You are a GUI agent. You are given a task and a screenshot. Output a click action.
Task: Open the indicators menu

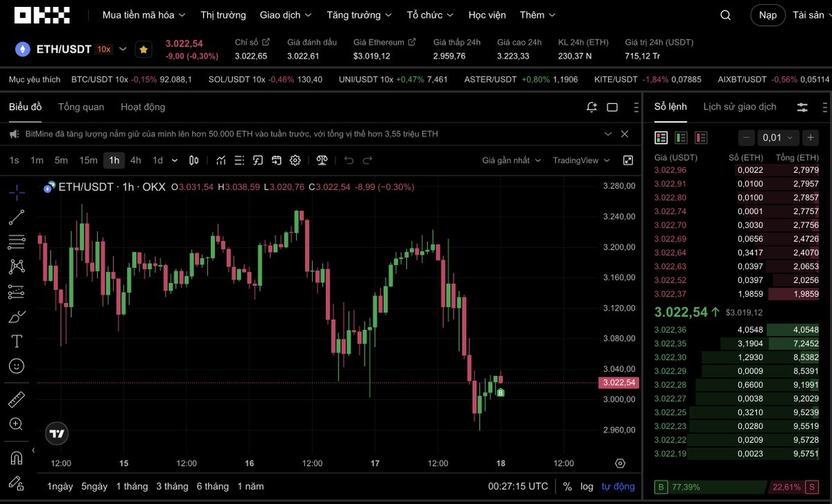pos(221,160)
